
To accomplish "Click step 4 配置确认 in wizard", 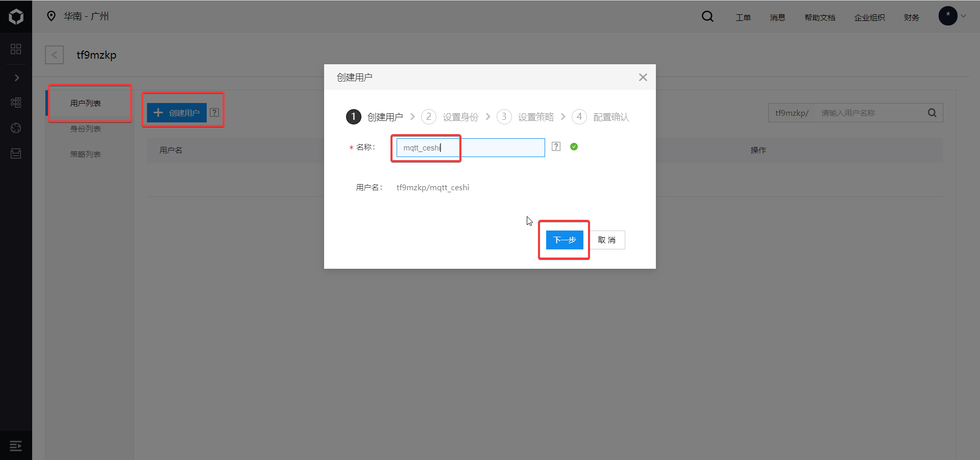I will coord(600,117).
